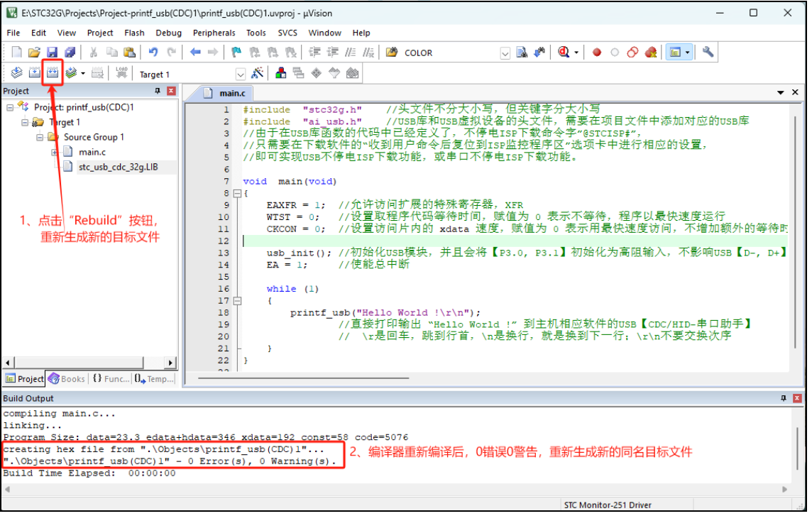Open the Batch Build dropdown arrow
This screenshot has height=516, width=812.
pyautogui.click(x=83, y=74)
